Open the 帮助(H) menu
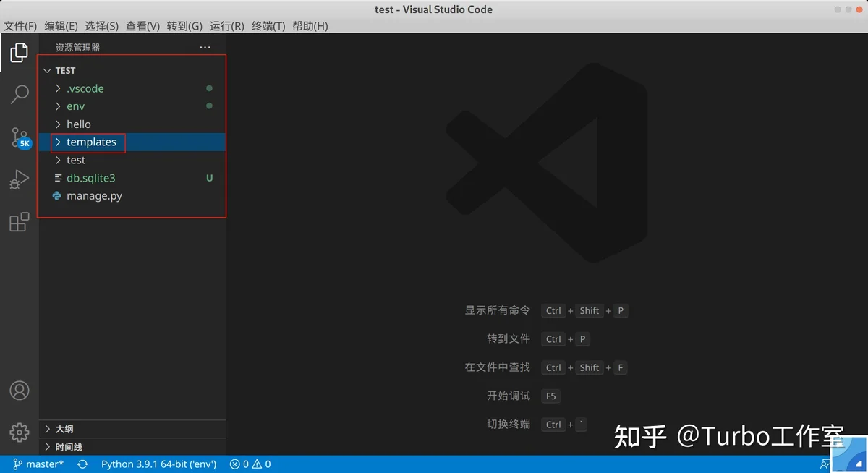This screenshot has width=868, height=473. click(x=310, y=26)
